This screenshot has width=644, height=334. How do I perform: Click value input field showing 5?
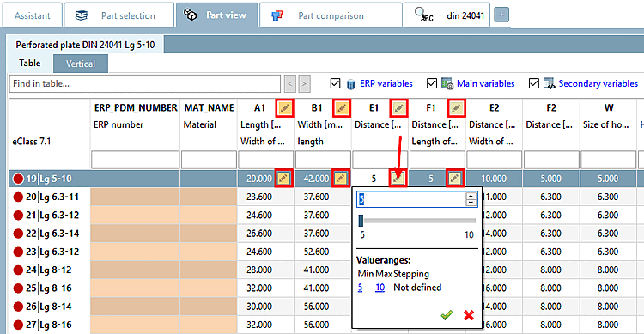click(x=411, y=199)
